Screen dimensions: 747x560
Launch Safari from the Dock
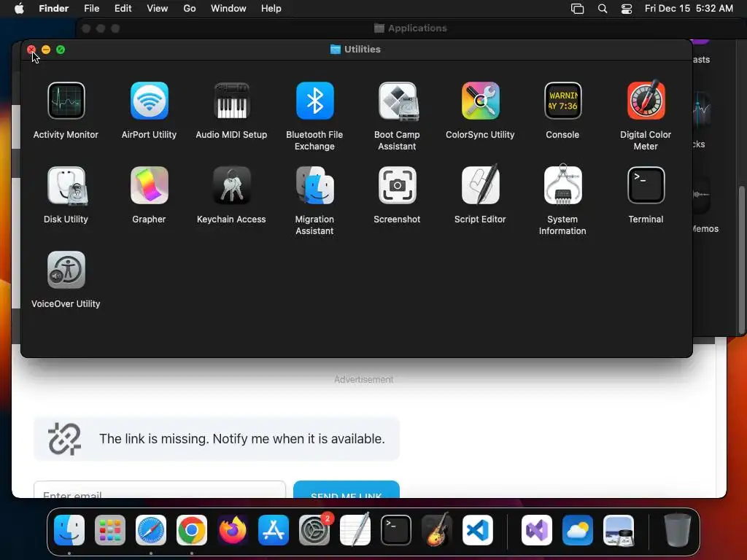click(151, 530)
